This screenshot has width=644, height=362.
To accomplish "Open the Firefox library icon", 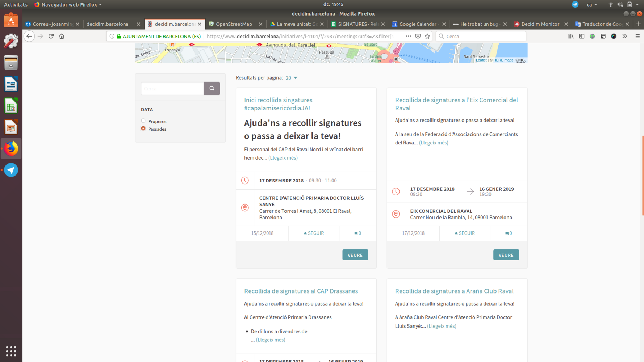I will 571,36.
